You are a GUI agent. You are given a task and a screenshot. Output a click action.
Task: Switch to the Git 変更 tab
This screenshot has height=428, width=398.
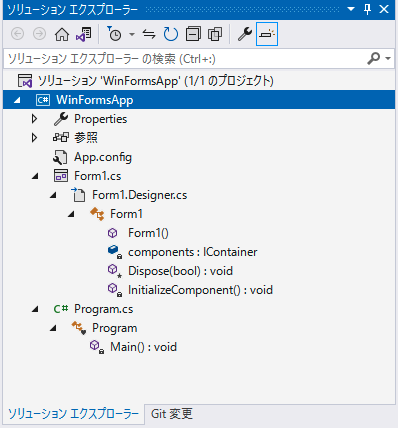tap(172, 414)
